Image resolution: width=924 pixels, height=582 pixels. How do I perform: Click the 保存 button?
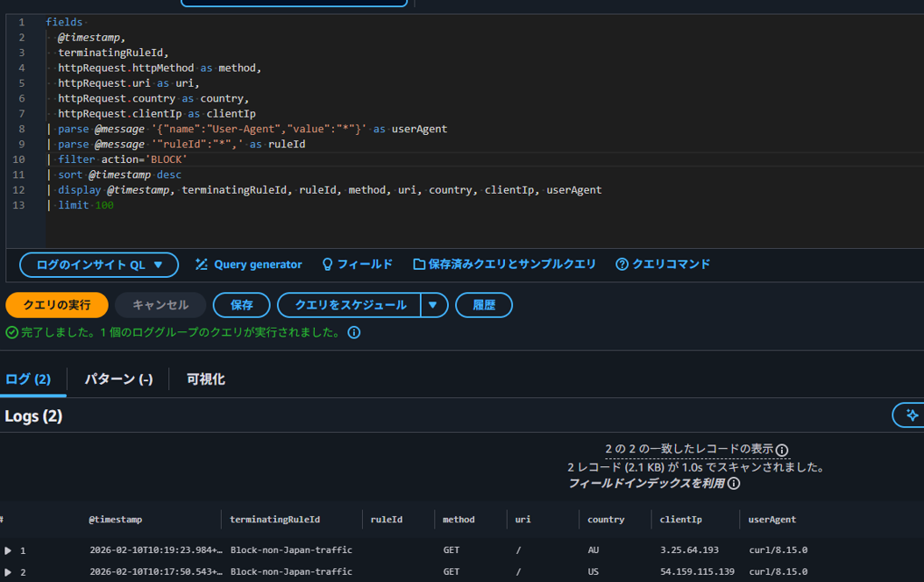[x=241, y=305]
